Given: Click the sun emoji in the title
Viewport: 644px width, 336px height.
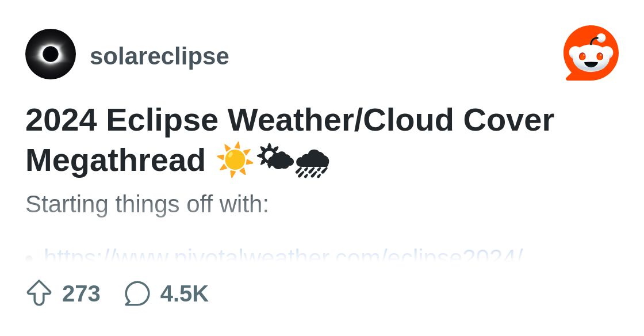Looking at the screenshot, I should click(x=235, y=160).
